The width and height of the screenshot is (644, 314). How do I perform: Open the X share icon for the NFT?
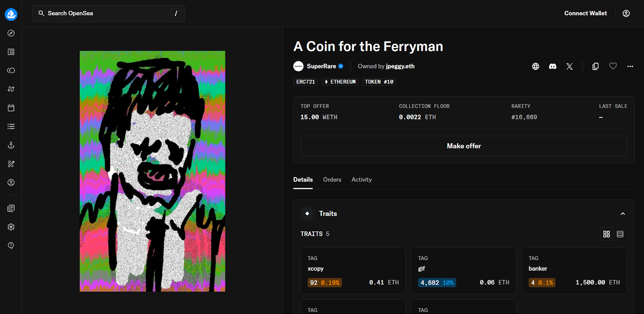570,66
